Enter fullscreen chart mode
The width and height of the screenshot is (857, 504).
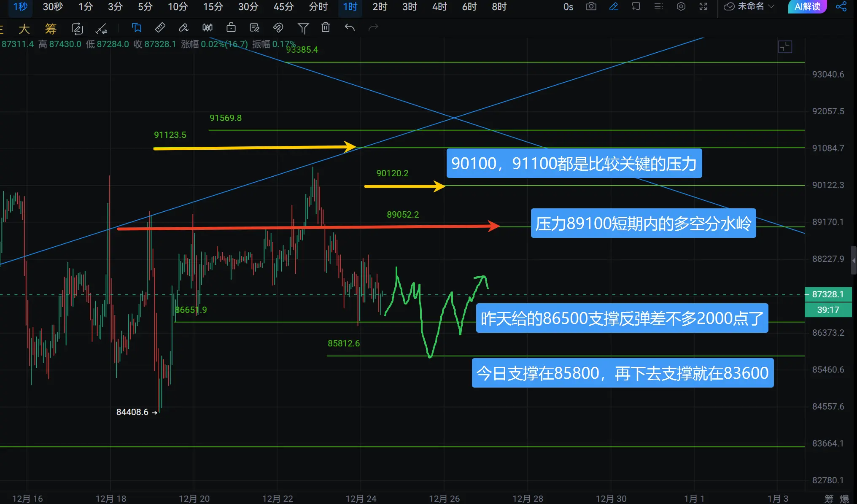click(x=703, y=6)
